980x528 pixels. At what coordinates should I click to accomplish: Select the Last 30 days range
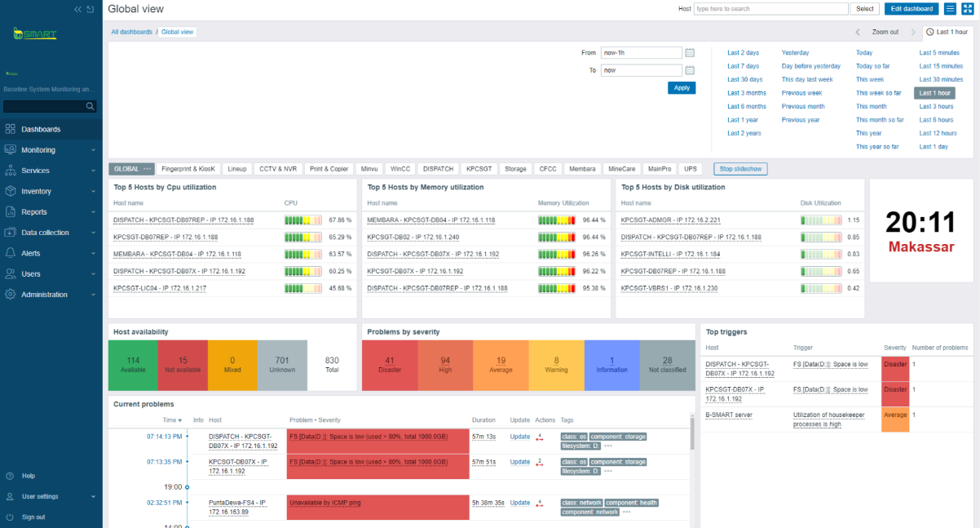click(745, 79)
